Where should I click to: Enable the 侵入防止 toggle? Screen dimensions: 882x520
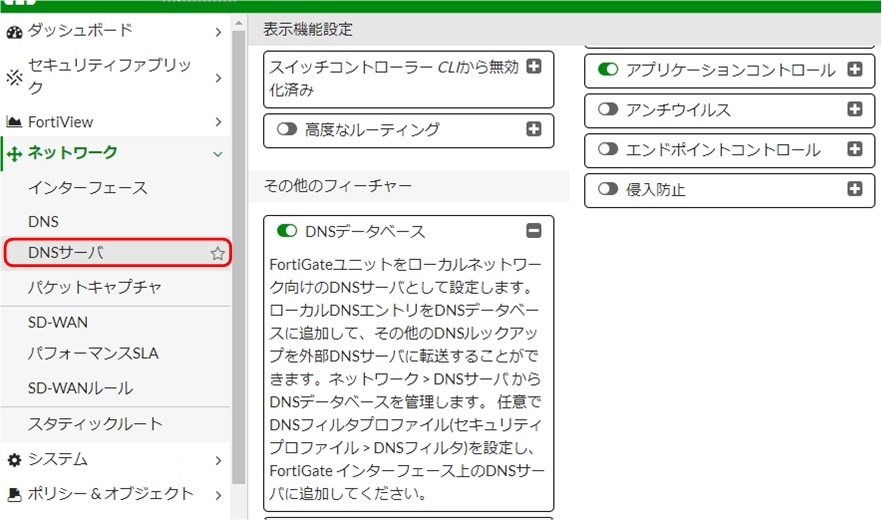[x=608, y=189]
